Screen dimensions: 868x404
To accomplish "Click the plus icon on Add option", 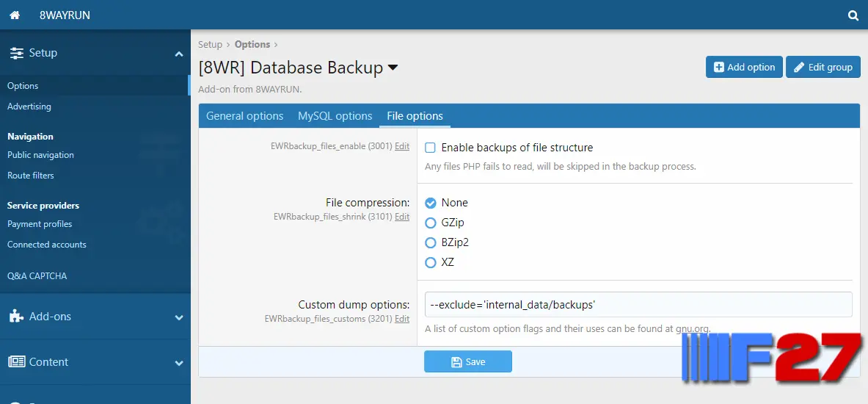I will tap(718, 67).
